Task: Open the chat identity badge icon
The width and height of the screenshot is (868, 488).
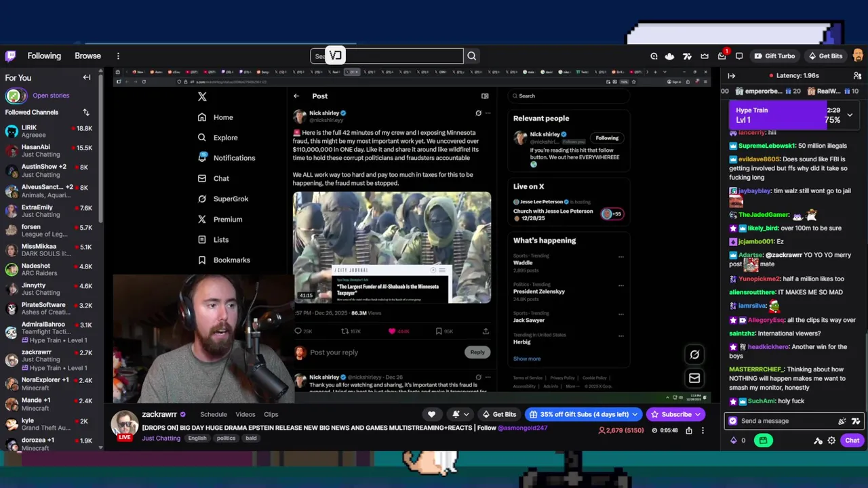Action: [732, 421]
